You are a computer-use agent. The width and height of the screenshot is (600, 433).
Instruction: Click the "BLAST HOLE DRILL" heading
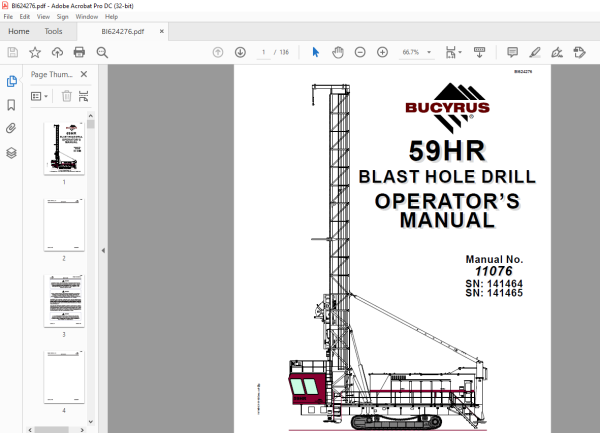447,177
